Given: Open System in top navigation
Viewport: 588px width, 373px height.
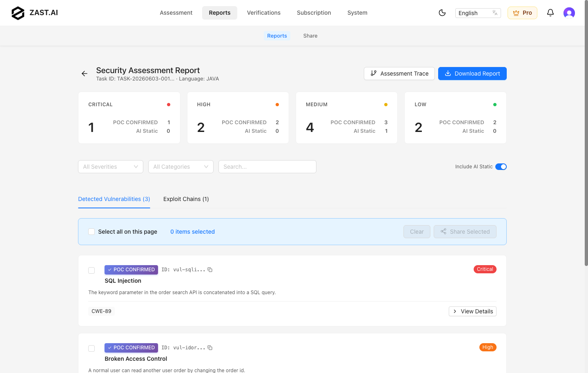Looking at the screenshot, I should pyautogui.click(x=357, y=13).
